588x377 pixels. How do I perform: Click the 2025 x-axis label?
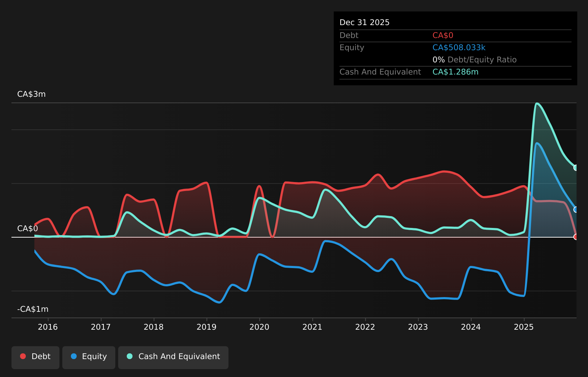(x=524, y=327)
